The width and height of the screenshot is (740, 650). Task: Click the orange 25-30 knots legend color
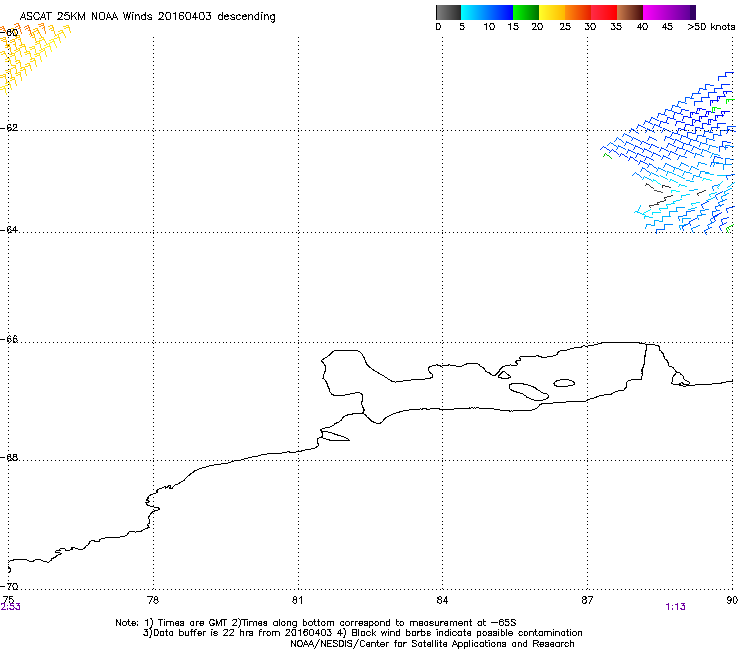click(x=578, y=12)
